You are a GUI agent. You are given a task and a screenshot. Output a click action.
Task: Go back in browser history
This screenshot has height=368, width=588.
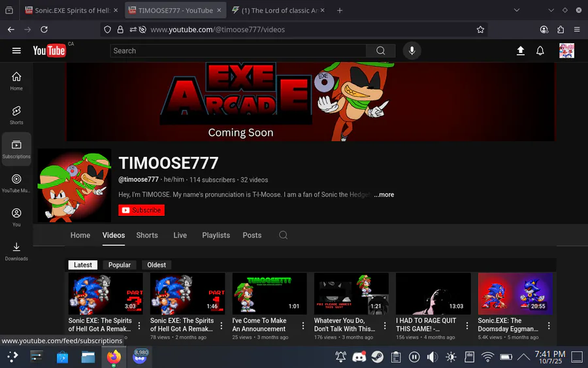(11, 29)
